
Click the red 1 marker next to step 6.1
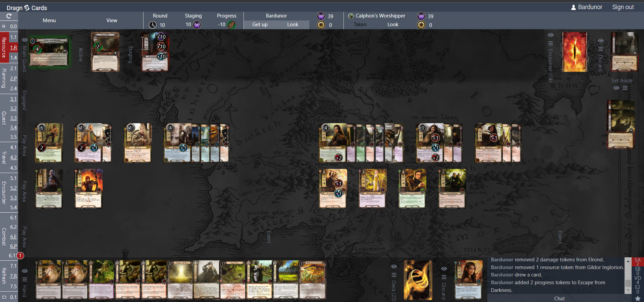coord(20,256)
